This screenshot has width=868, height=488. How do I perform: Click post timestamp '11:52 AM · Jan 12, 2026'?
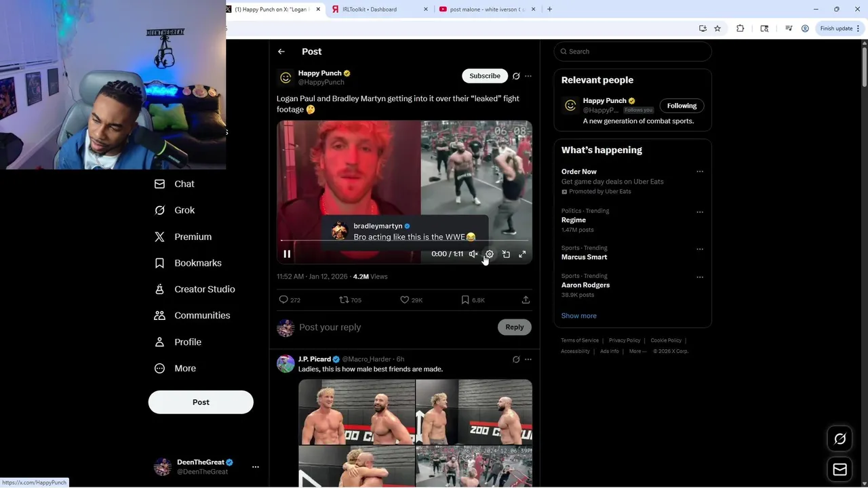point(312,277)
